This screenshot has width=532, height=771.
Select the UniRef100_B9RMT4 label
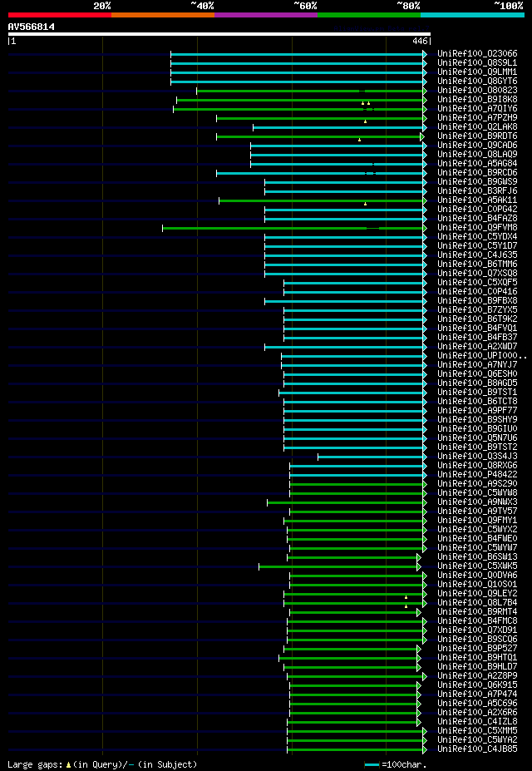[477, 611]
